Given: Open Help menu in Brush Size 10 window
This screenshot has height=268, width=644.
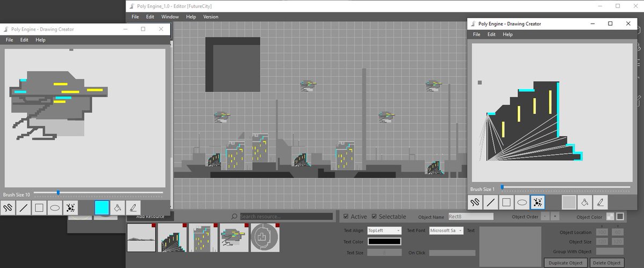Looking at the screenshot, I should [41, 40].
